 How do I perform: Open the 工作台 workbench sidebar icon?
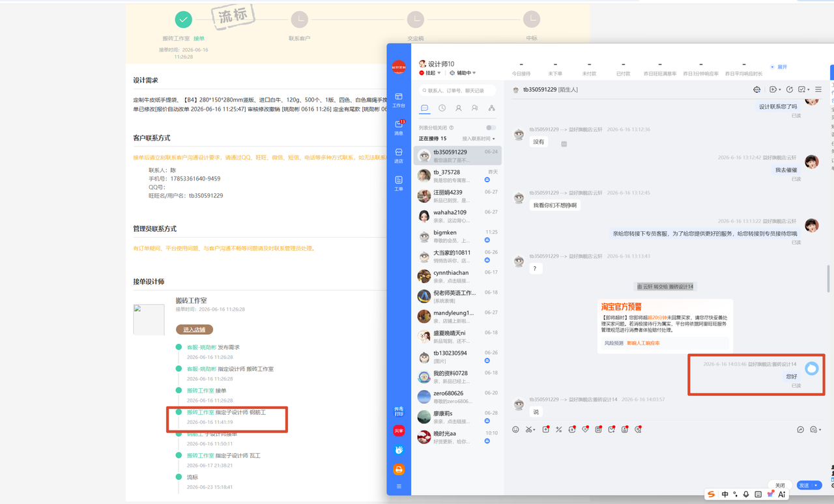tap(399, 100)
